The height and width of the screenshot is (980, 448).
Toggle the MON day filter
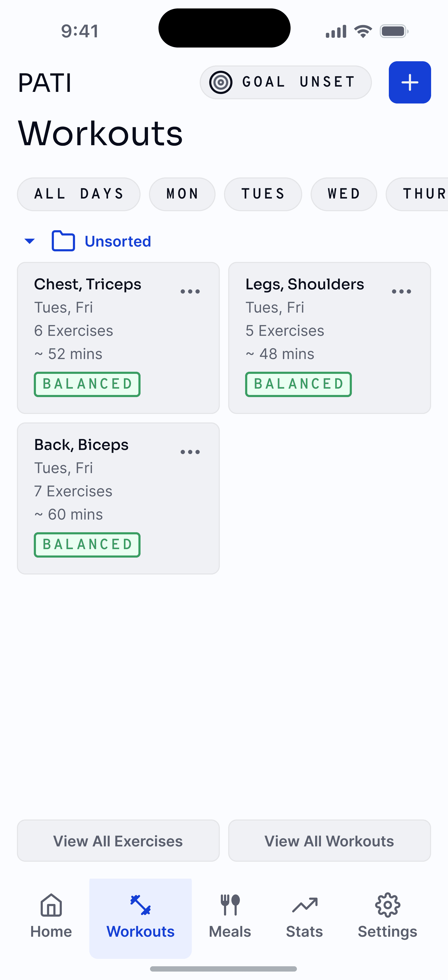coord(182,194)
